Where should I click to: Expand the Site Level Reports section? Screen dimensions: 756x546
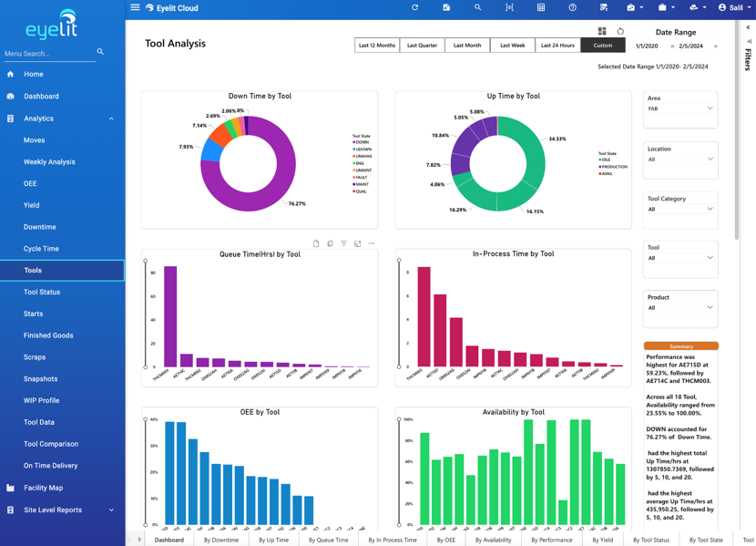(x=111, y=510)
